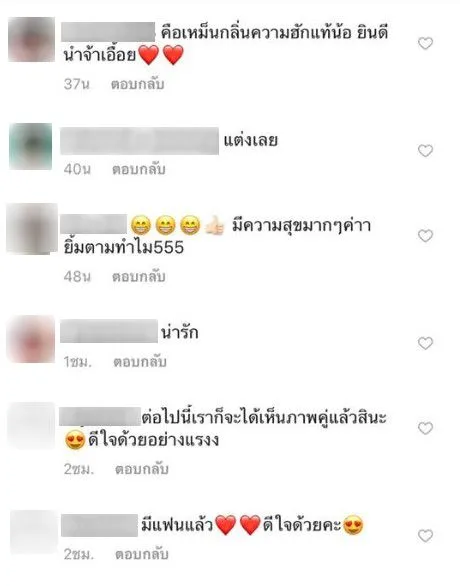Reply to the 48น comment
The width and height of the screenshot is (460, 586).
tap(139, 277)
